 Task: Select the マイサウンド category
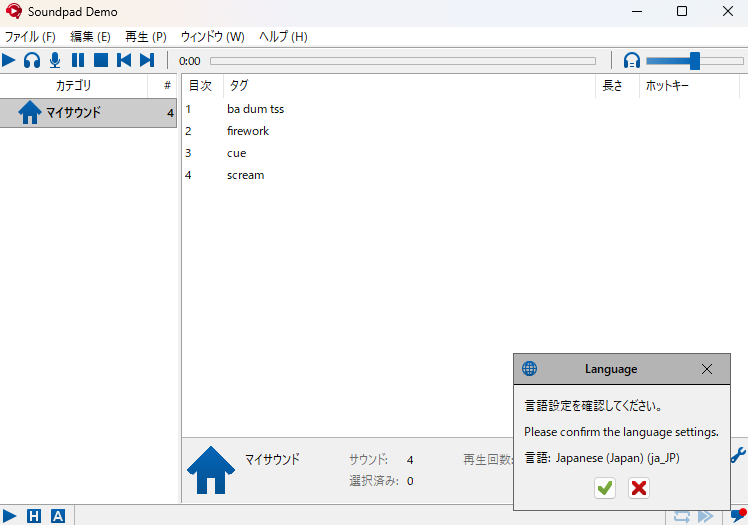[x=88, y=113]
